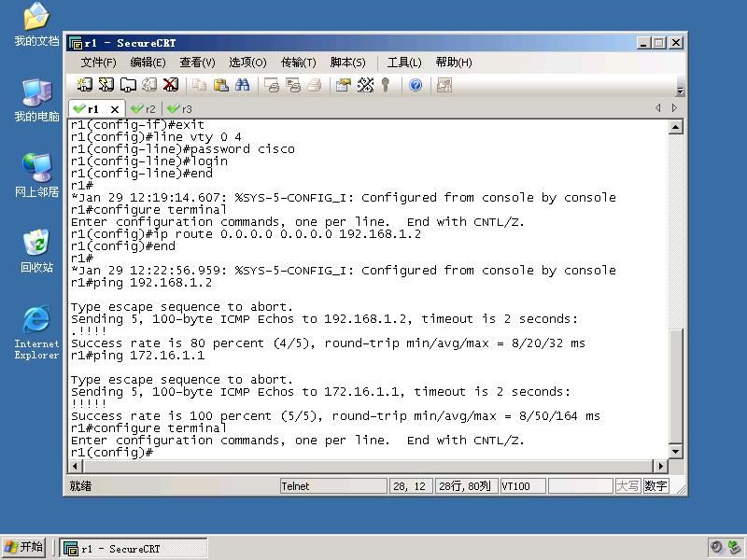The image size is (747, 560).
Task: Minimize the SecureCRT window
Action: 643,43
